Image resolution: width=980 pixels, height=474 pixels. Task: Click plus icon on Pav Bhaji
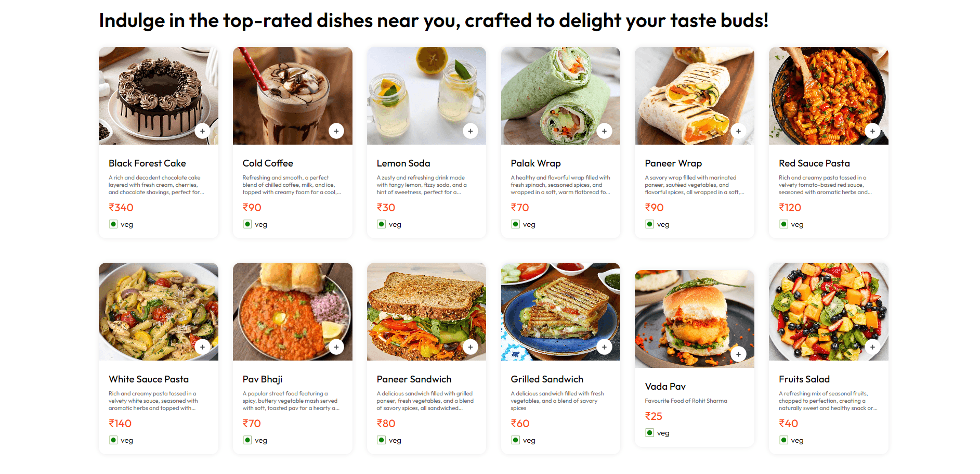tap(336, 347)
